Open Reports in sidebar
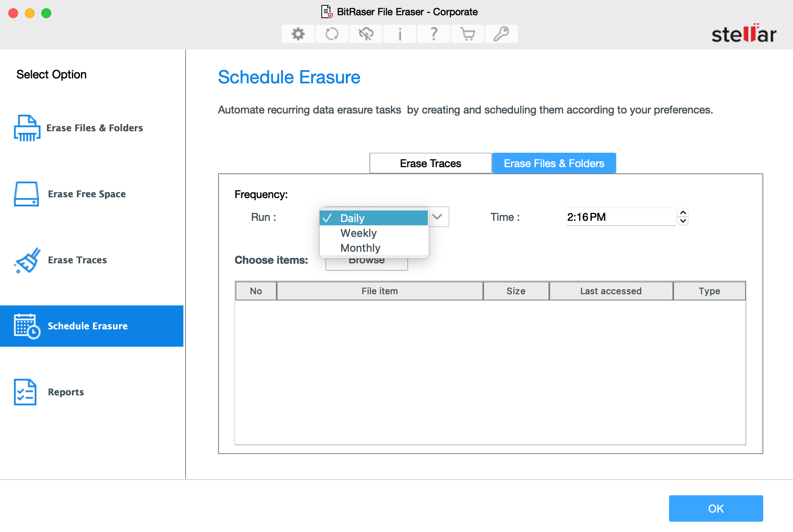The height and width of the screenshot is (532, 793). click(x=92, y=392)
